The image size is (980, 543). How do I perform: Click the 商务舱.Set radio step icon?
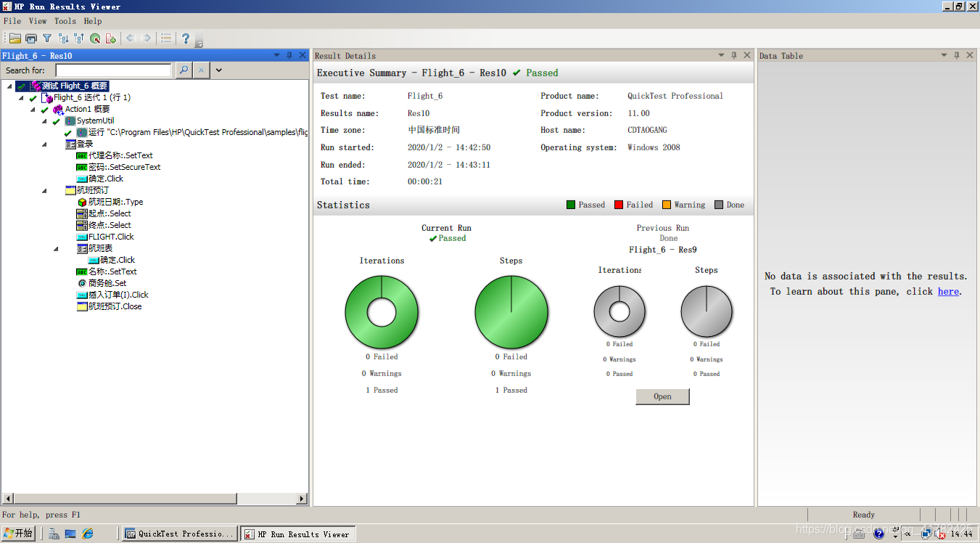click(82, 283)
